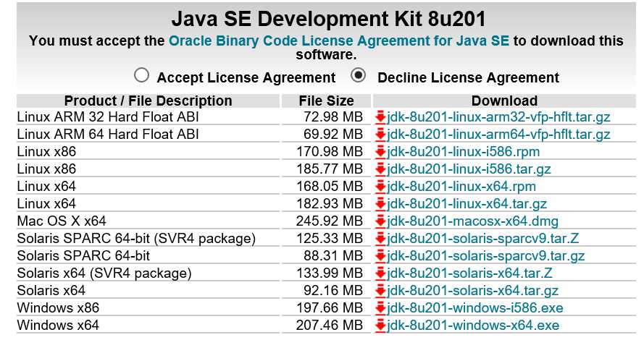
Task: Click the 'Windows x86' row label
Action: 58,308
